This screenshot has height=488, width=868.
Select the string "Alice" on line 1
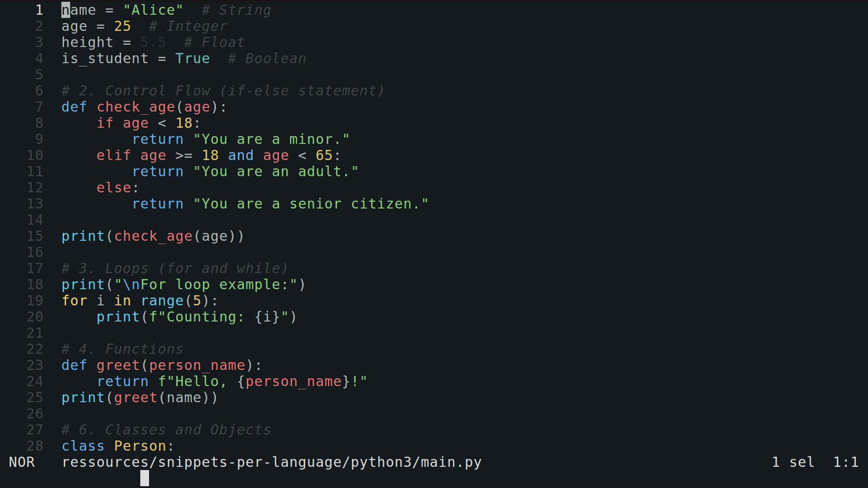point(154,9)
